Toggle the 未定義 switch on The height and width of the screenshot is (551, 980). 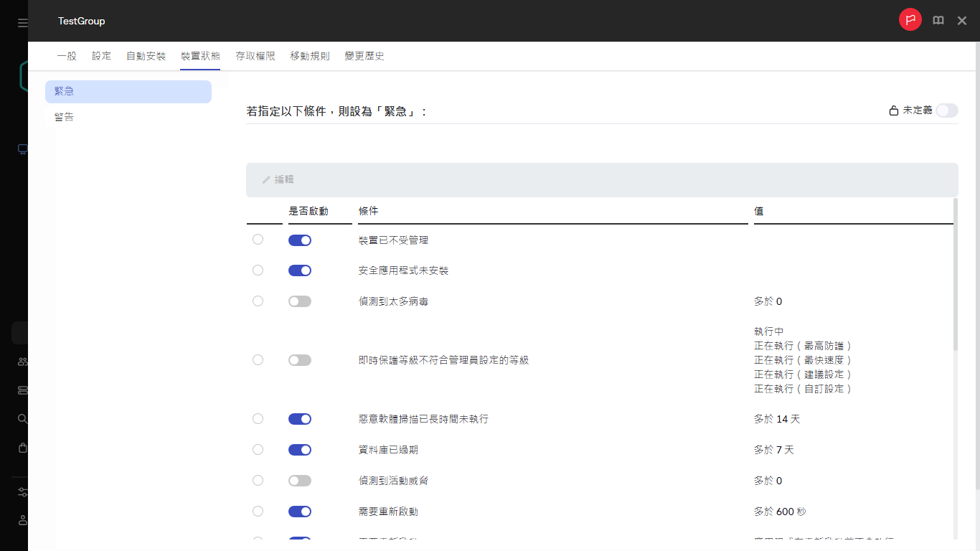(x=946, y=110)
